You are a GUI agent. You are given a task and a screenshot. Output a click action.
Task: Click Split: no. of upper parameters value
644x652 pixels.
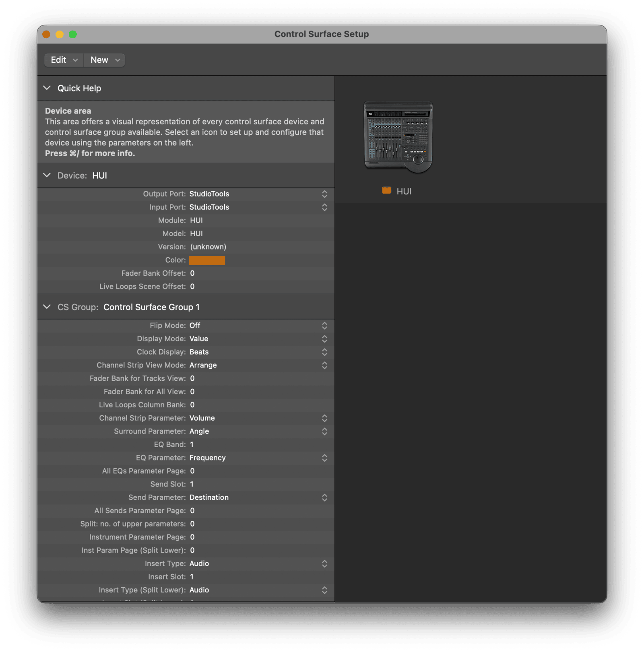click(192, 524)
